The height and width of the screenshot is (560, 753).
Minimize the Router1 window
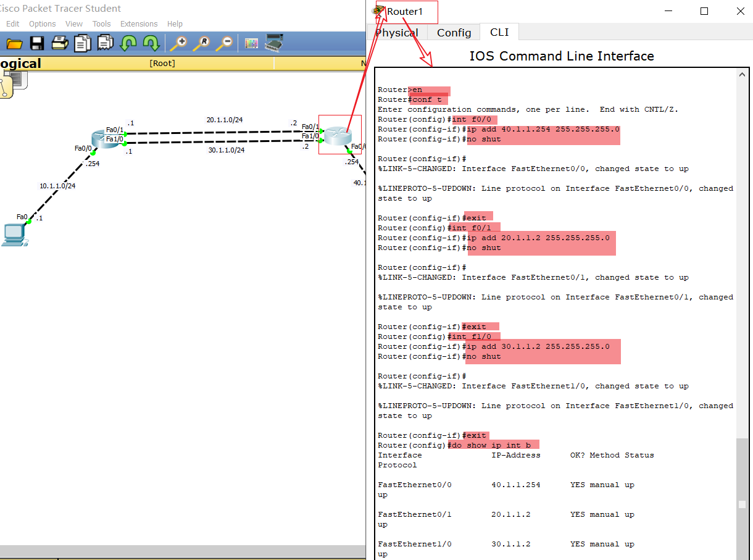tap(668, 11)
